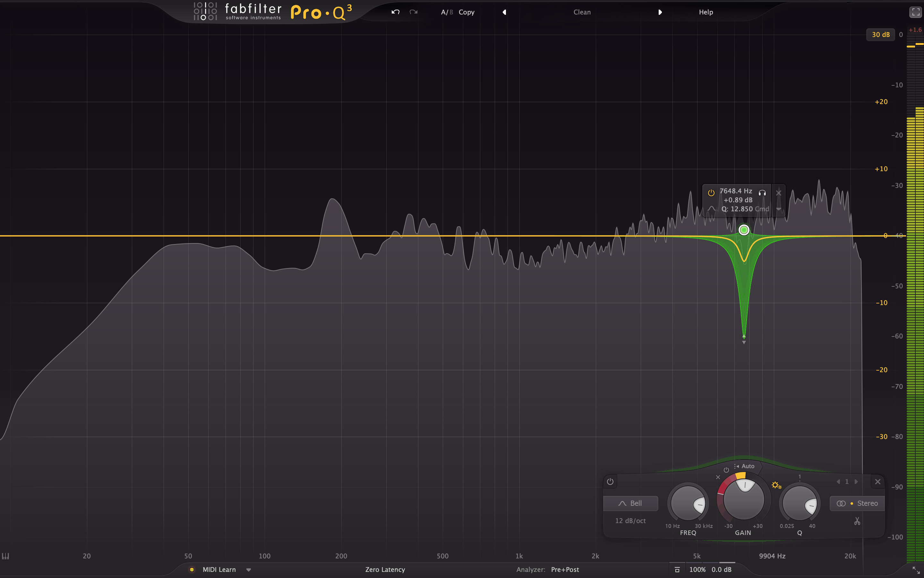Image resolution: width=924 pixels, height=578 pixels.
Task: Go to previous preset arrow
Action: [x=504, y=12]
